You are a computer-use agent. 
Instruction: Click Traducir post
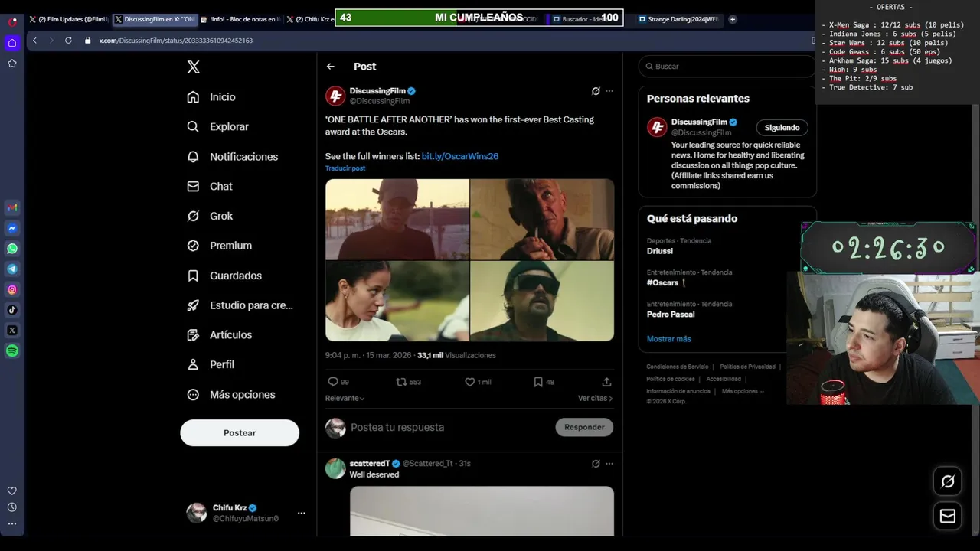pos(345,168)
